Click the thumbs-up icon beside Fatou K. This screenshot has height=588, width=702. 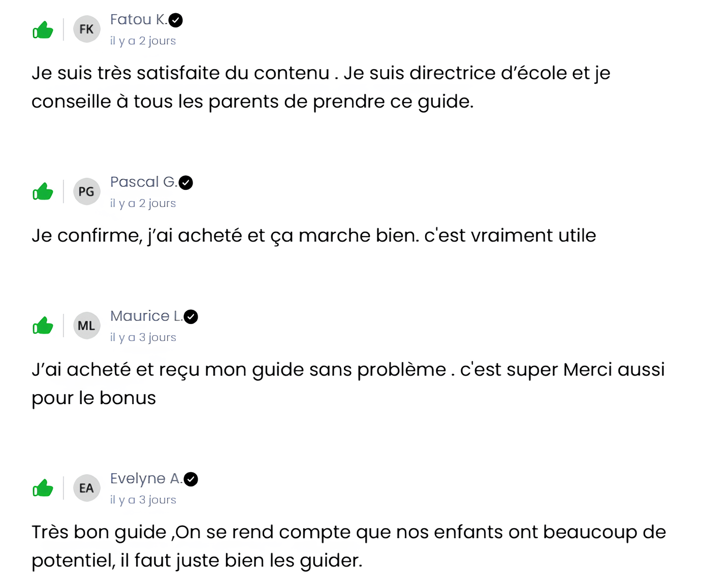tap(43, 30)
